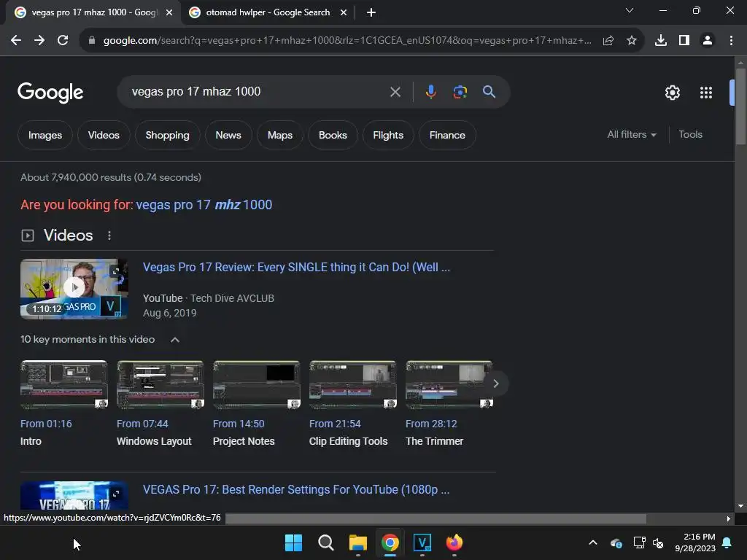The height and width of the screenshot is (560, 747).
Task: Open tab search chevron in title bar
Action: (630, 10)
